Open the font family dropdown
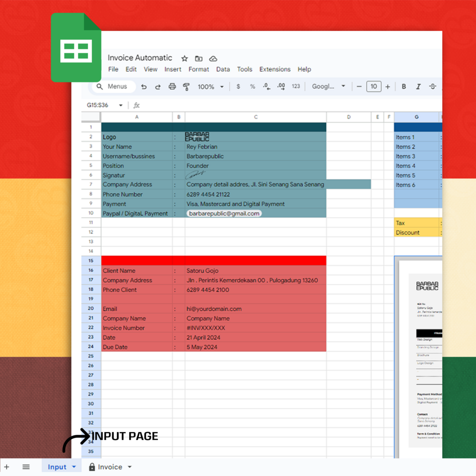This screenshot has width=476, height=476. (x=329, y=87)
